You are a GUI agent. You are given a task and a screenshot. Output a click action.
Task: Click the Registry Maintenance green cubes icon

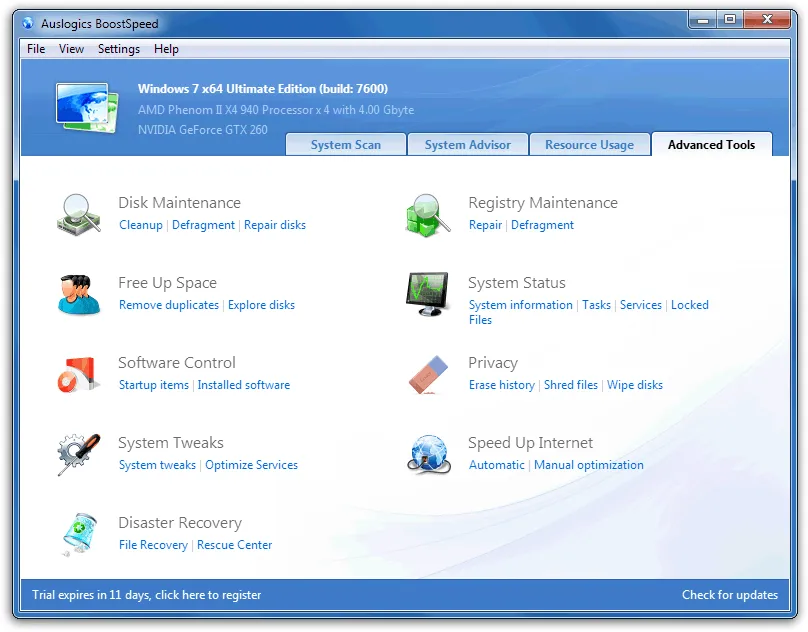(x=428, y=214)
